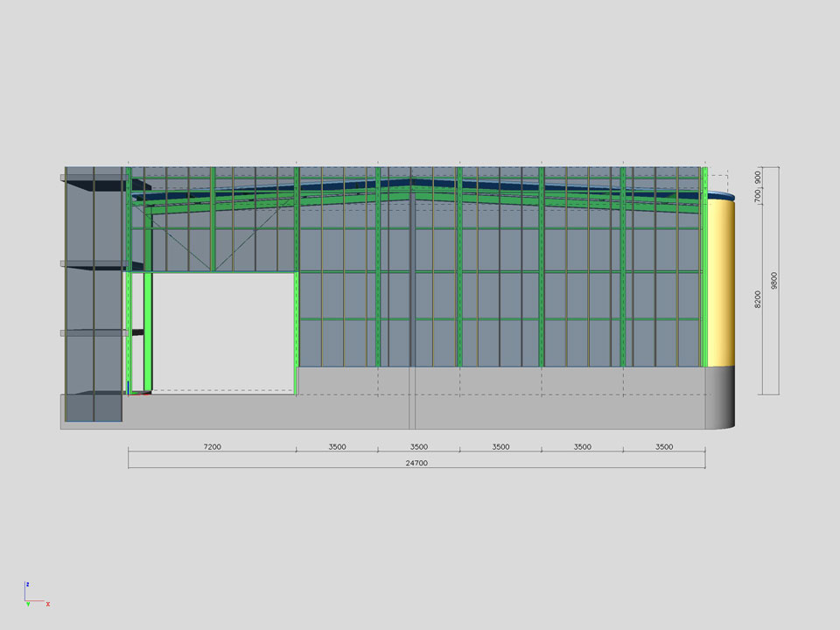Click inside the large white door opening
Screen dimensions: 840x630
[223, 331]
